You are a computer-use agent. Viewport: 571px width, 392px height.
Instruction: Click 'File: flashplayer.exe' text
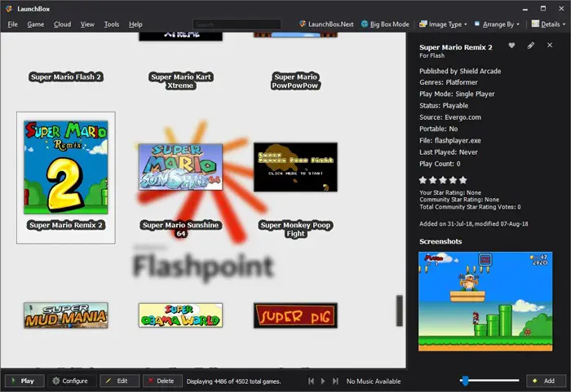click(450, 140)
